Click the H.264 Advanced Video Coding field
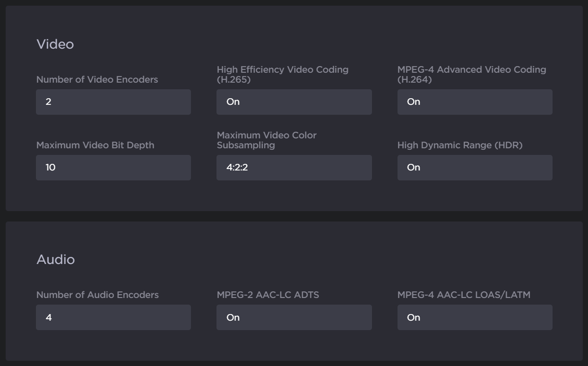The image size is (588, 366). 475,102
